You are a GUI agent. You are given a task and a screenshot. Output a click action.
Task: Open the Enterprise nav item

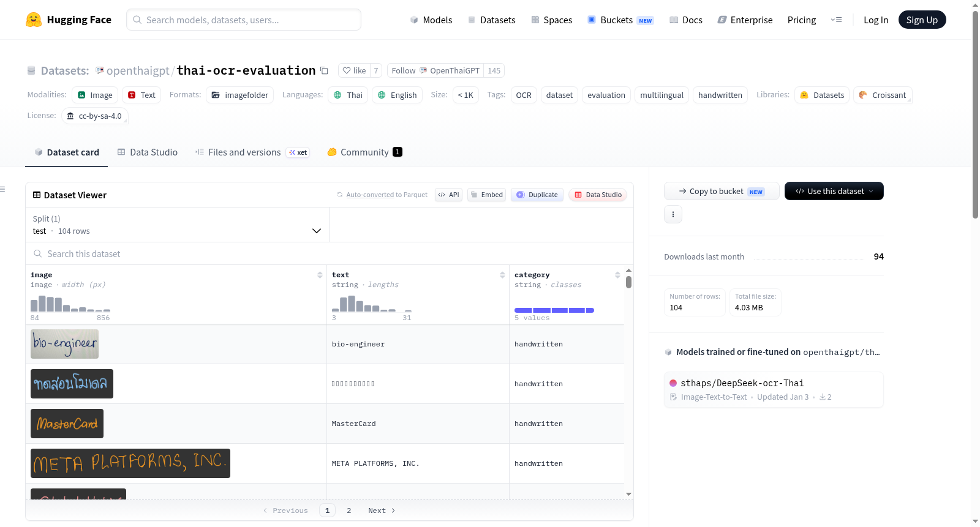[x=745, y=20]
